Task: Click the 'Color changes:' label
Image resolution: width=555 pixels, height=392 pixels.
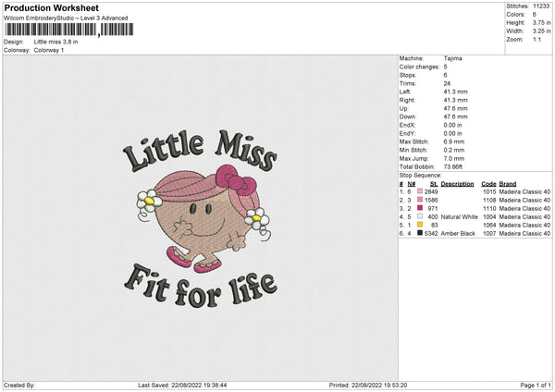Action: (x=419, y=67)
